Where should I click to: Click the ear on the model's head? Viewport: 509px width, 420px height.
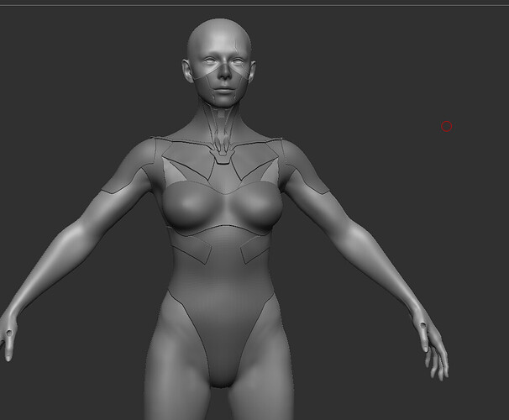[186, 71]
